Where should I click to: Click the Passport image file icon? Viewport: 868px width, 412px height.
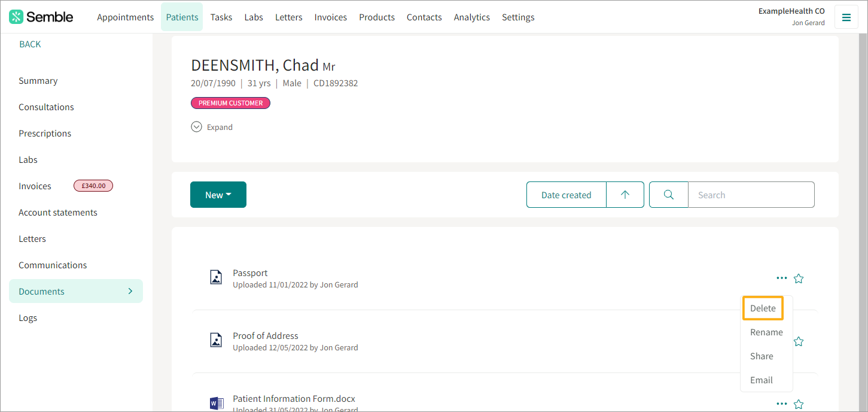[216, 277]
